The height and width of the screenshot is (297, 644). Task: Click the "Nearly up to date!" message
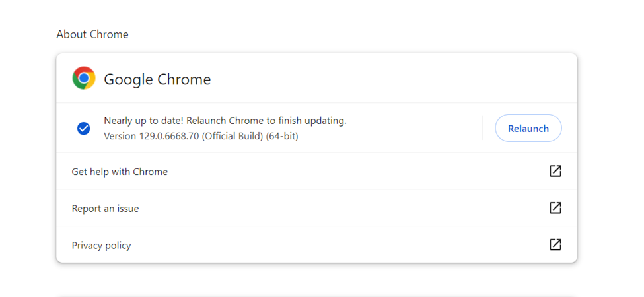[x=144, y=121]
